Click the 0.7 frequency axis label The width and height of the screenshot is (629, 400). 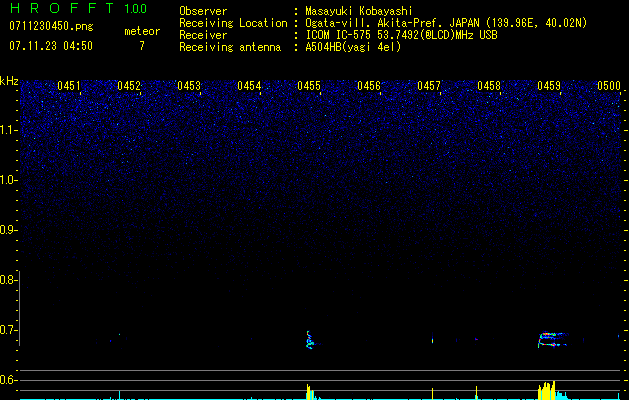point(9,330)
